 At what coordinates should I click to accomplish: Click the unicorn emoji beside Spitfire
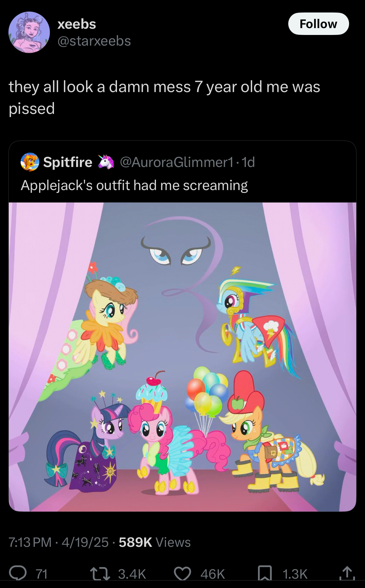(x=106, y=162)
